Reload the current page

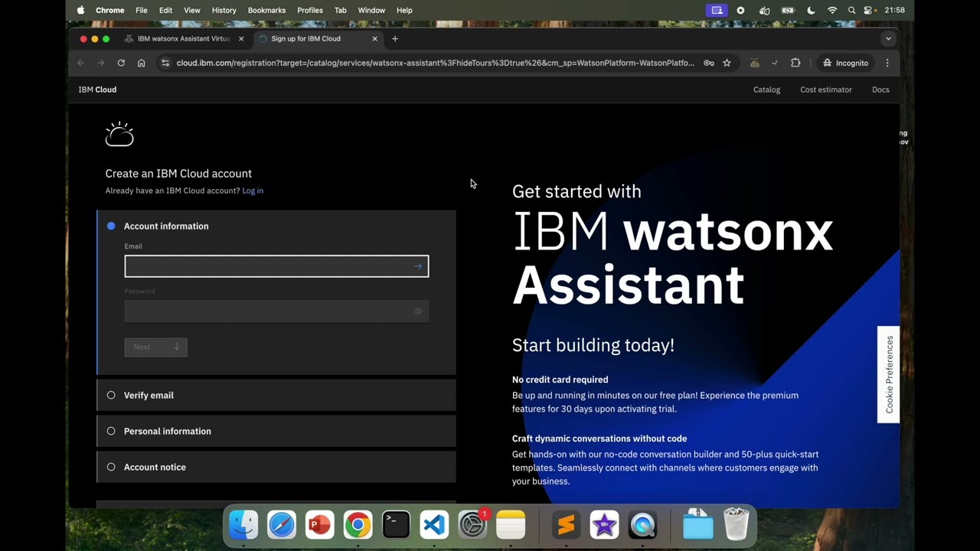click(121, 63)
